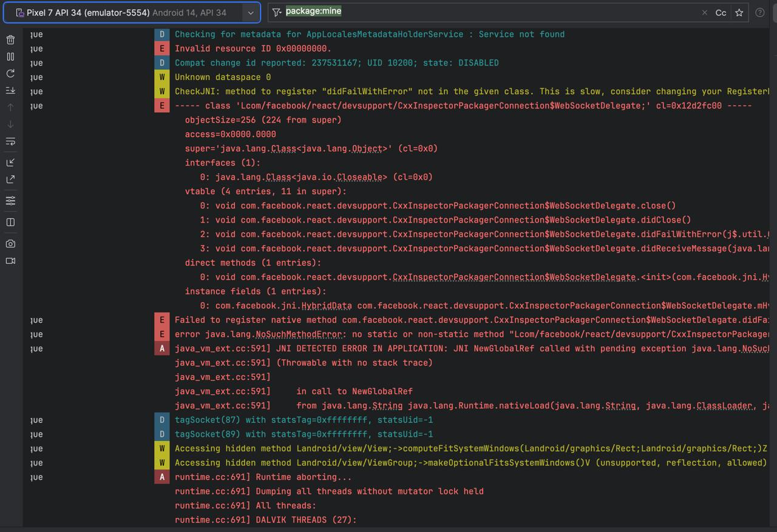The image size is (777, 532).
Task: Jump to next occurrence down arrow
Action: [10, 124]
